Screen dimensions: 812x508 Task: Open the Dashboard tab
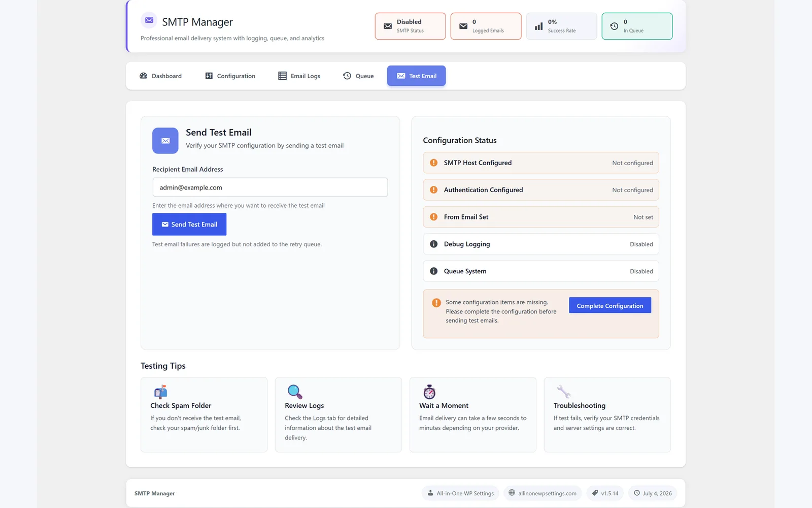(160, 76)
